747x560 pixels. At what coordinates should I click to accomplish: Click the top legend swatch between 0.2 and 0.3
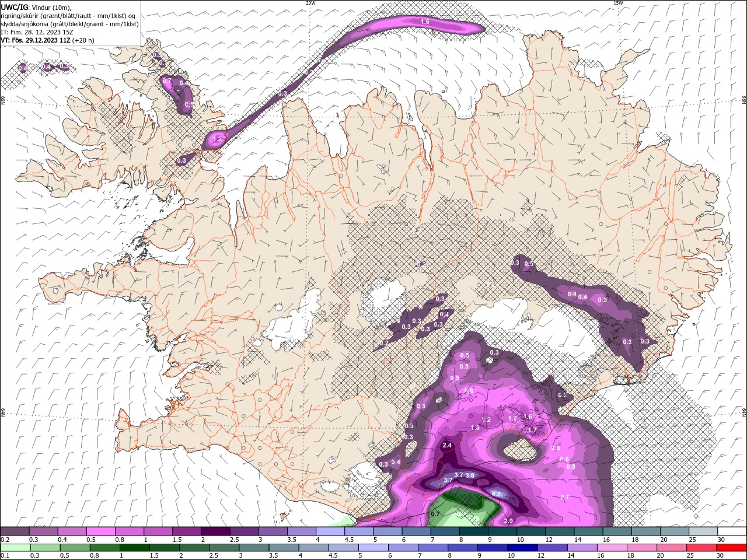[15, 531]
